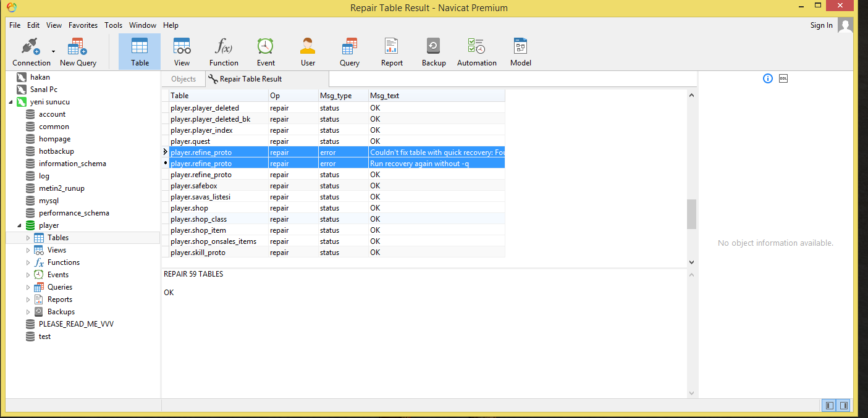Open the Connection dropdown arrow
Screen dimensions: 868x418
(53, 52)
